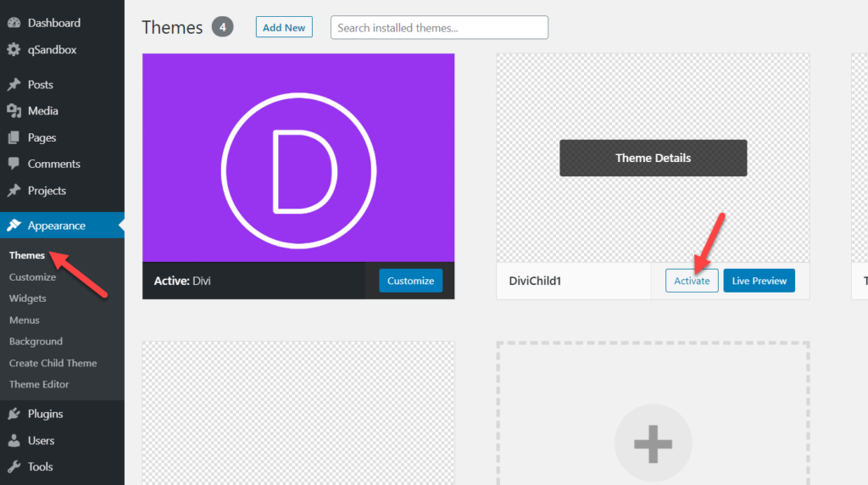Customize the active Divi theme

pyautogui.click(x=411, y=281)
